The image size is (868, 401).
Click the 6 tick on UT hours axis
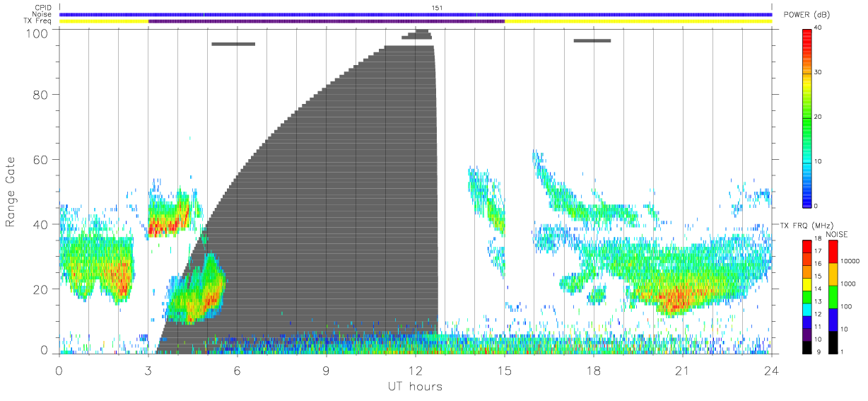pos(237,370)
